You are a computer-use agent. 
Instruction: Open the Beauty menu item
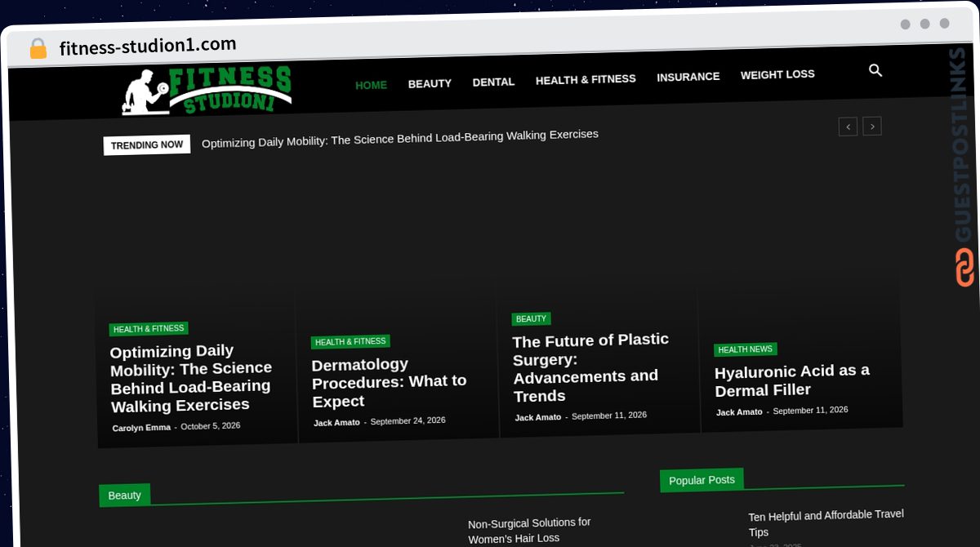pos(430,83)
